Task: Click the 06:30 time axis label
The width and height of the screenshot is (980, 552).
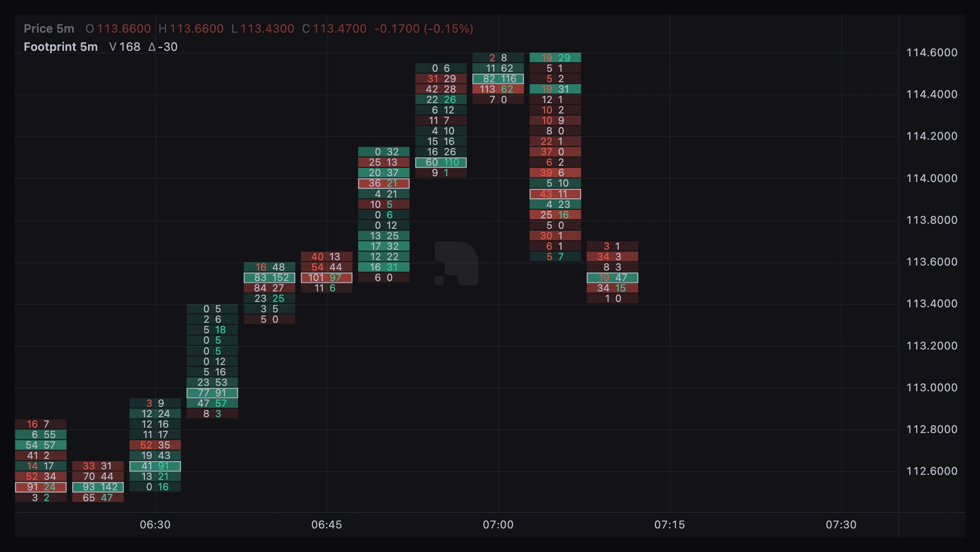Action: (x=155, y=525)
